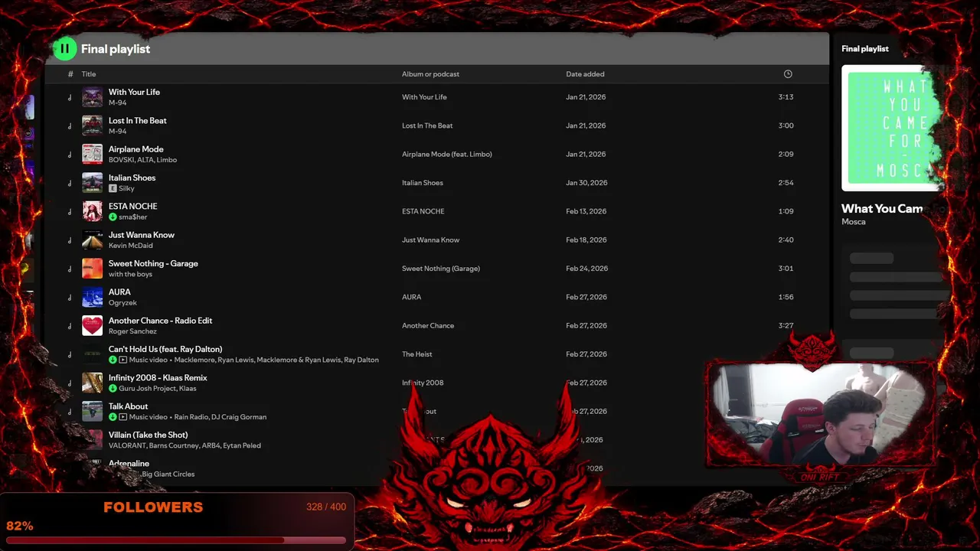Open the With Your Life cover thumbnail

(x=92, y=97)
